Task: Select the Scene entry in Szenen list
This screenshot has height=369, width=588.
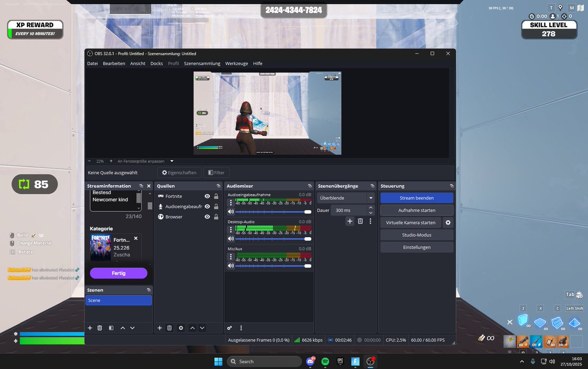Action: pyautogui.click(x=119, y=300)
